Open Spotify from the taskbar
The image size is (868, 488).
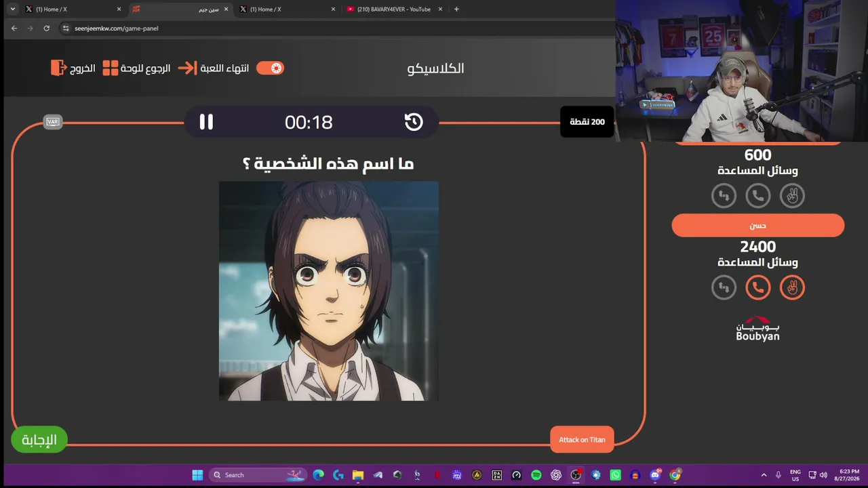pos(536,475)
